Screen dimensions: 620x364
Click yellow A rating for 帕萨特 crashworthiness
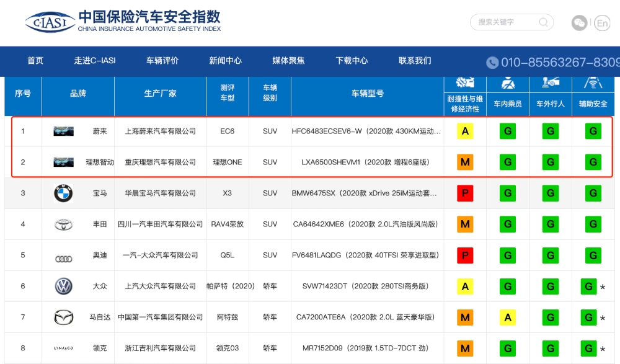pos(465,286)
